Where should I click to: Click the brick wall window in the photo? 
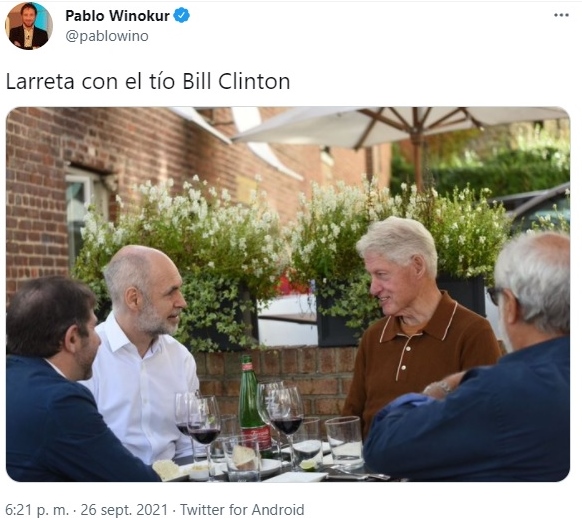86,208
